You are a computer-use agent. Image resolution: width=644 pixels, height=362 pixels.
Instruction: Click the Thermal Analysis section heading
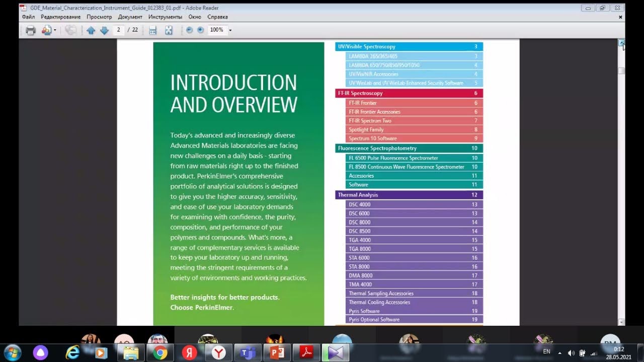tap(358, 195)
